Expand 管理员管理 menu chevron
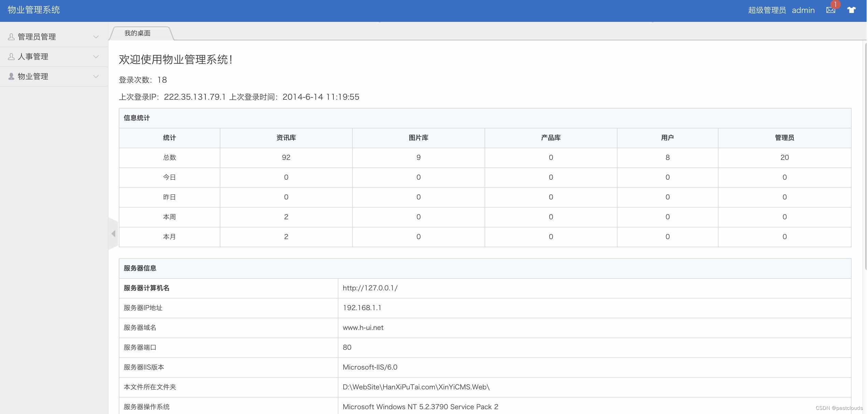 96,37
